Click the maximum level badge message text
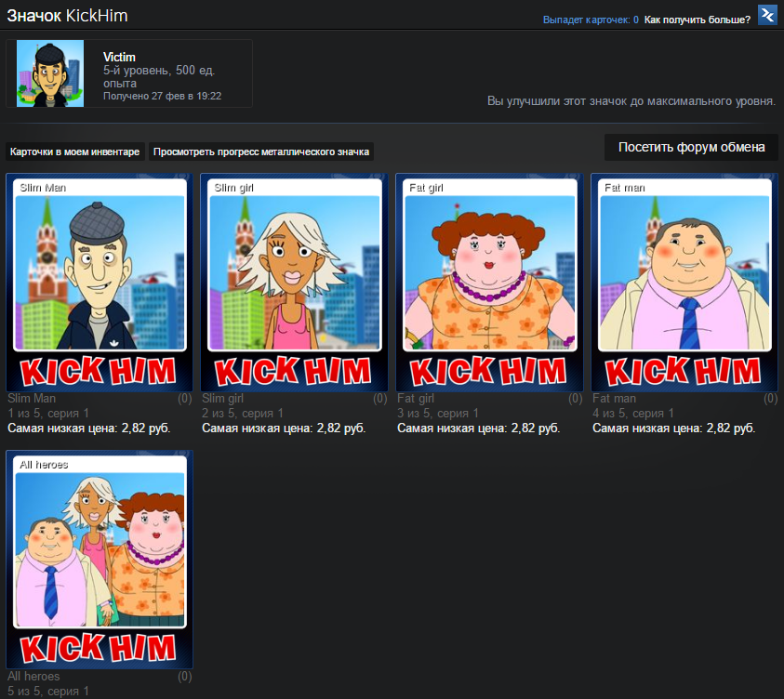This screenshot has width=784, height=699. coord(631,101)
